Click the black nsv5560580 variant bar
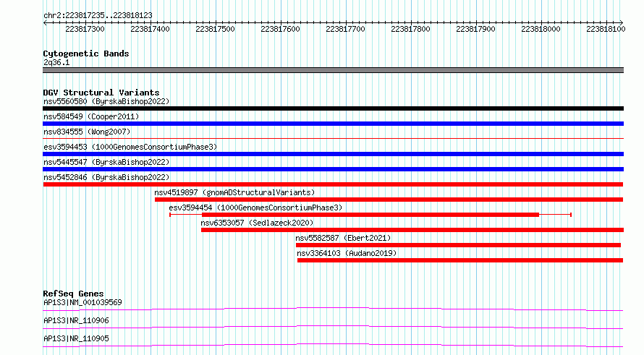The height and width of the screenshot is (355, 644). (333, 108)
